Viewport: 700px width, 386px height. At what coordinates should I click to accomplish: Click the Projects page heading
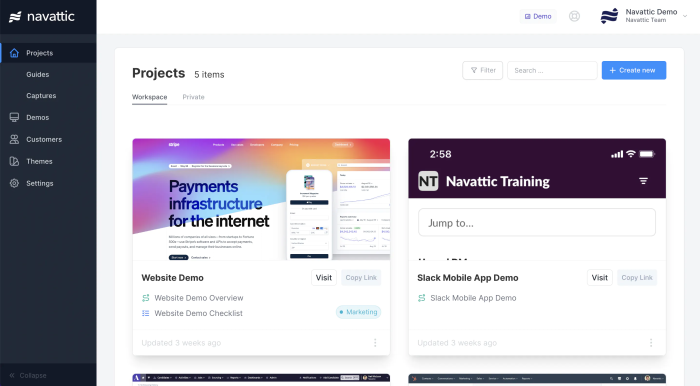[158, 73]
